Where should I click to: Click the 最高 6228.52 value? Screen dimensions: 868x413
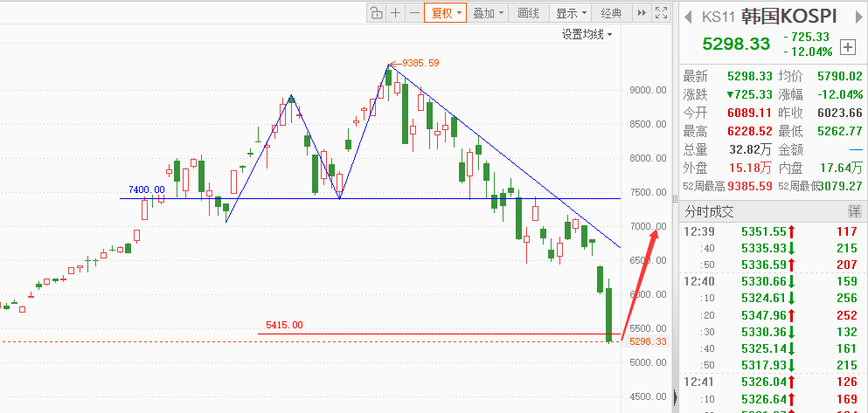(x=749, y=132)
